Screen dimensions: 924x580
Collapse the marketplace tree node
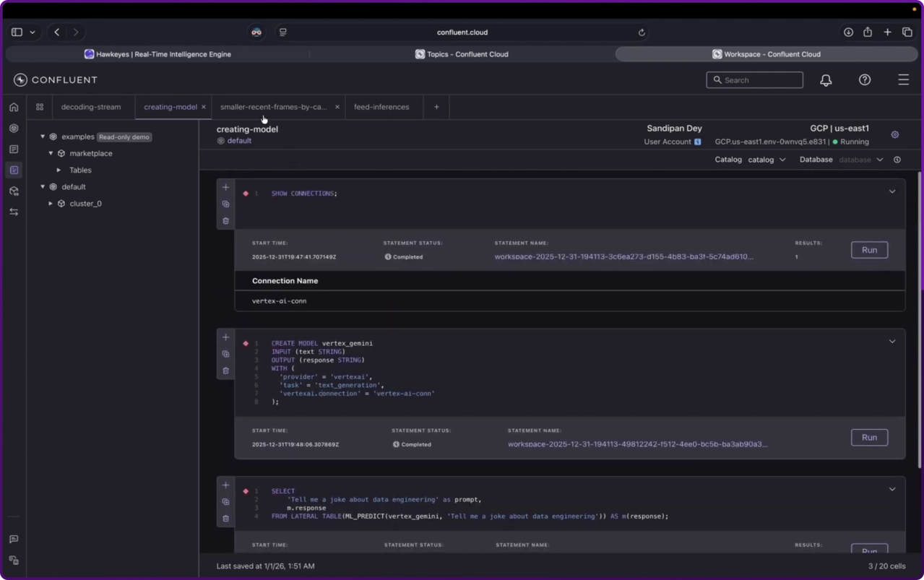[x=51, y=153]
